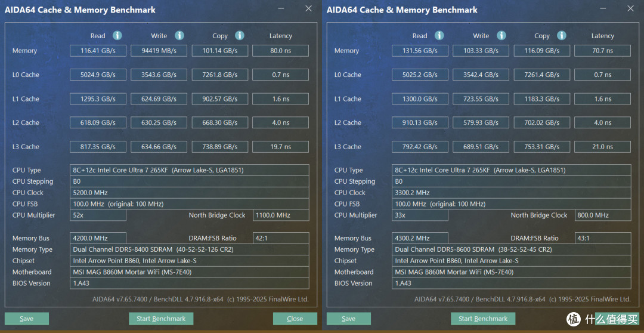
Task: Click Write info icon in left window
Action: [179, 35]
